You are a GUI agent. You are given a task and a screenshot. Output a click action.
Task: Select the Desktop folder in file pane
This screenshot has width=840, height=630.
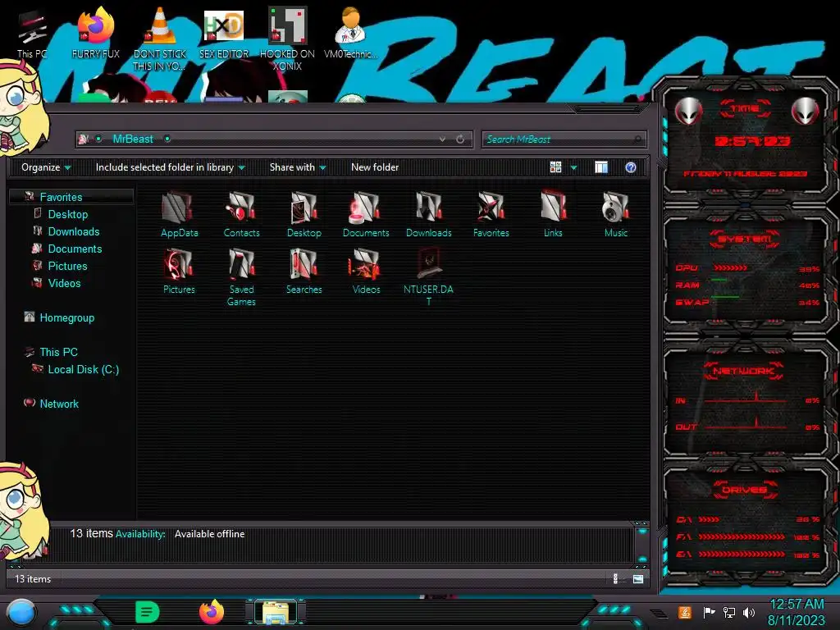click(304, 214)
